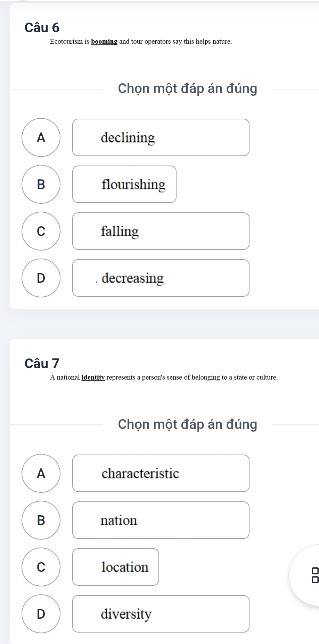The height and width of the screenshot is (644, 319).
Task: Select radio option B for Câu 7
Action: [41, 520]
